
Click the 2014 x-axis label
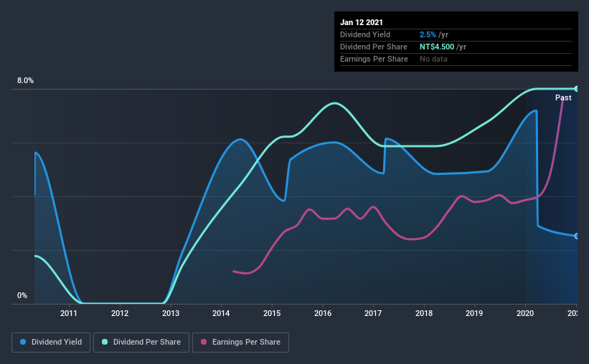click(x=221, y=313)
